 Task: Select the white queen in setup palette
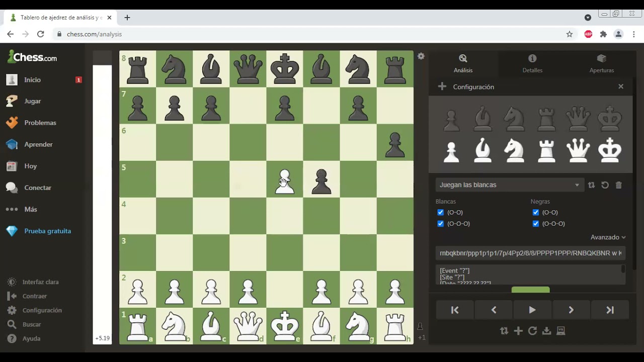[x=578, y=150]
